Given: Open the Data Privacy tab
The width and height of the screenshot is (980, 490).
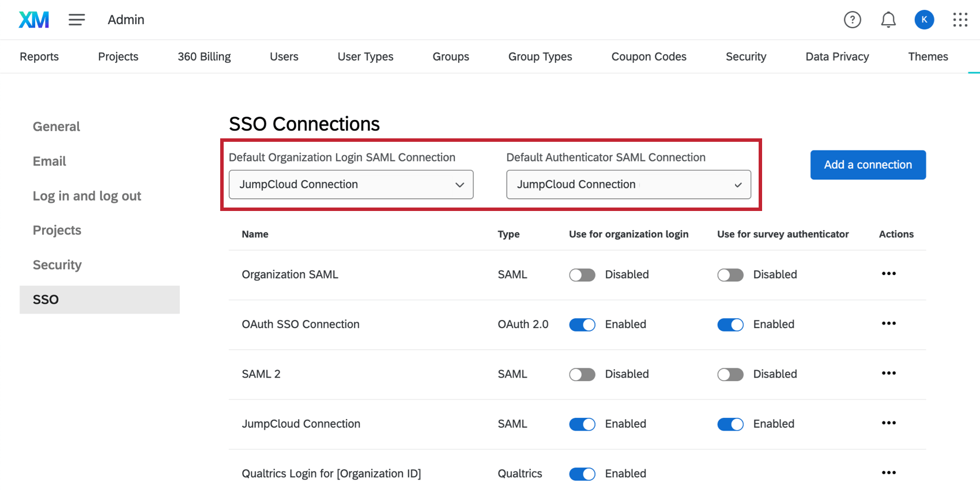Looking at the screenshot, I should tap(837, 56).
